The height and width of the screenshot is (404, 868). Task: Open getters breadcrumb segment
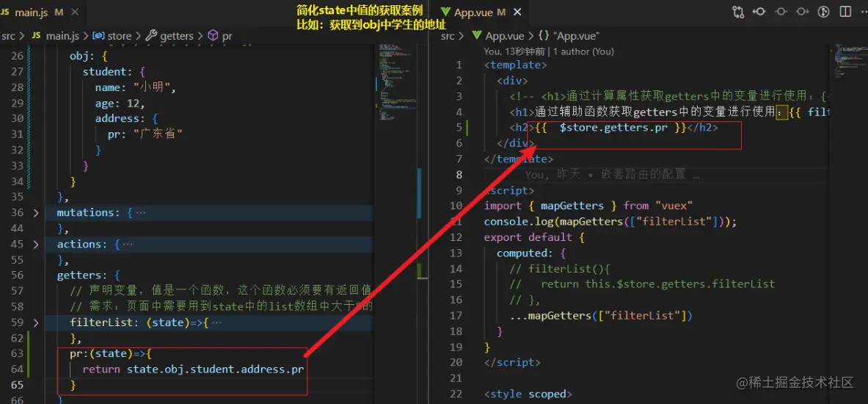(x=177, y=36)
